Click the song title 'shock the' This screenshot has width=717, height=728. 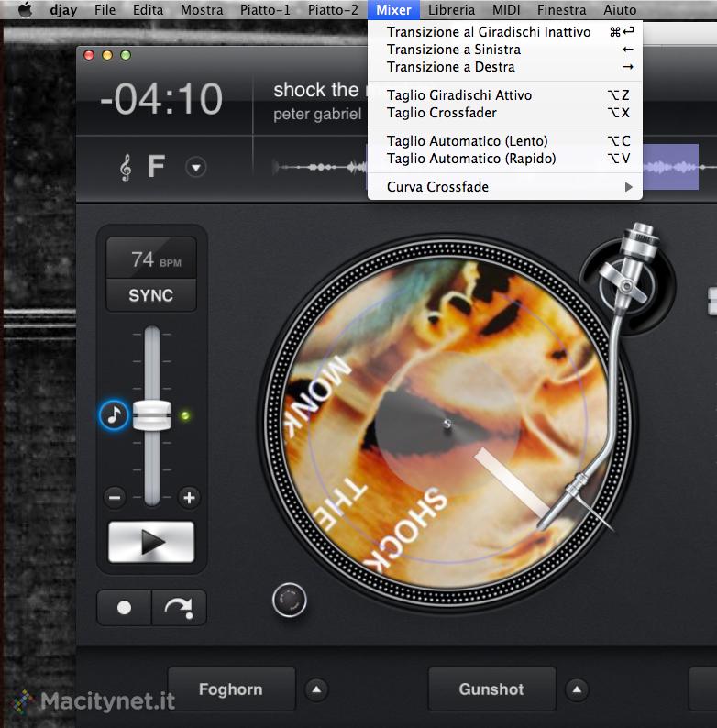coord(315,90)
